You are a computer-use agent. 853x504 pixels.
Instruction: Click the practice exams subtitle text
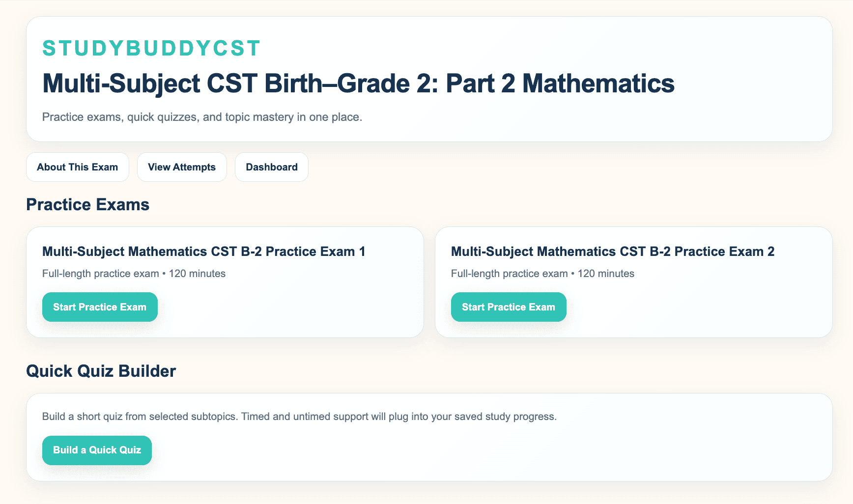point(202,117)
